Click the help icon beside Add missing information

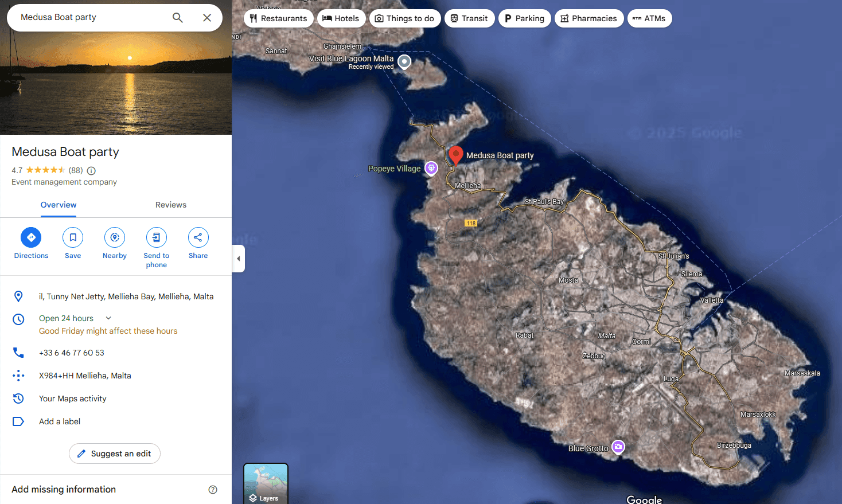213,490
